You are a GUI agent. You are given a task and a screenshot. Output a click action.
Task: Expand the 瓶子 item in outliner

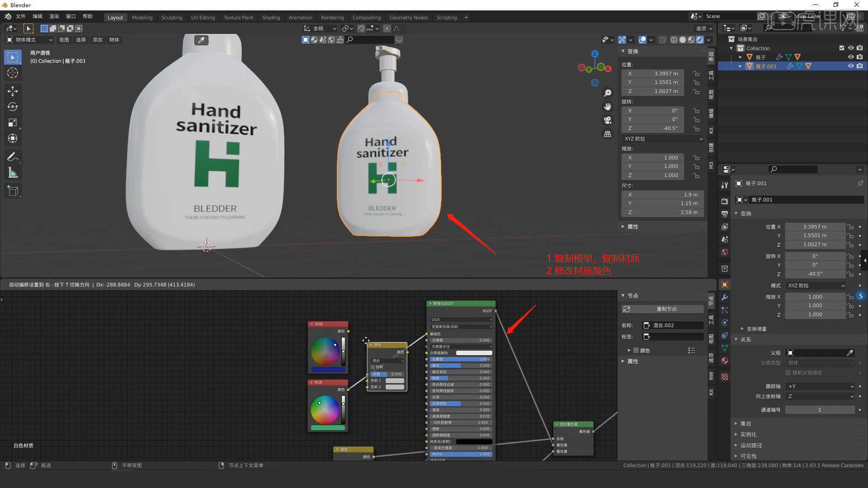pyautogui.click(x=740, y=57)
